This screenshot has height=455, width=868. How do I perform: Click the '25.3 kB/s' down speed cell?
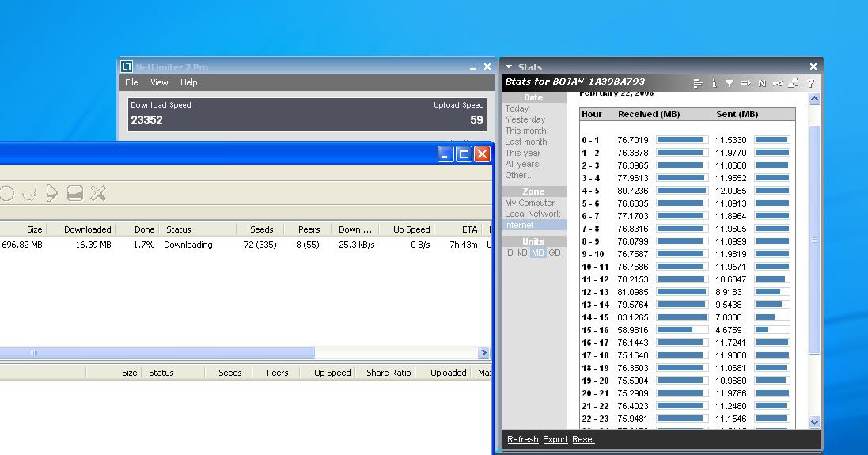357,244
